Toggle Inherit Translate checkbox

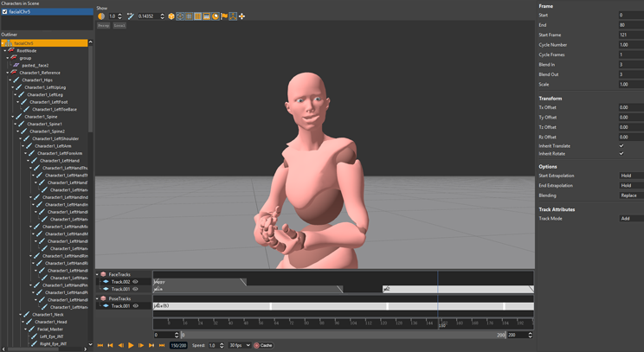pos(621,146)
